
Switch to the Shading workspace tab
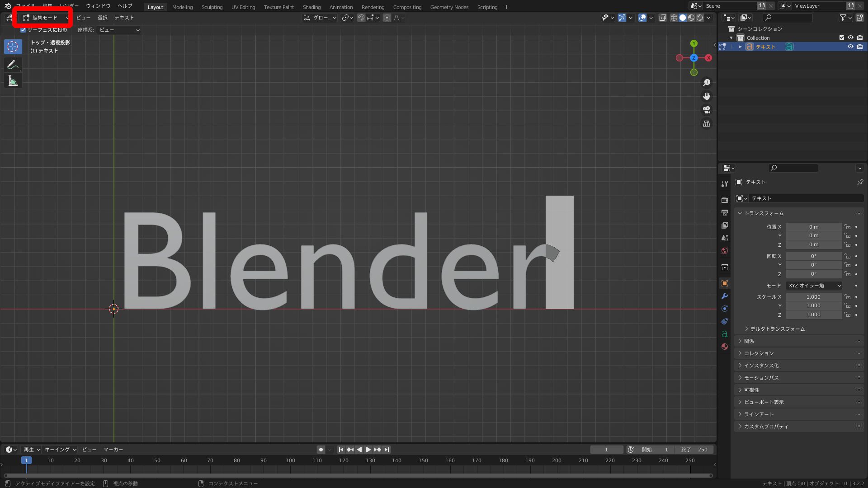(311, 7)
